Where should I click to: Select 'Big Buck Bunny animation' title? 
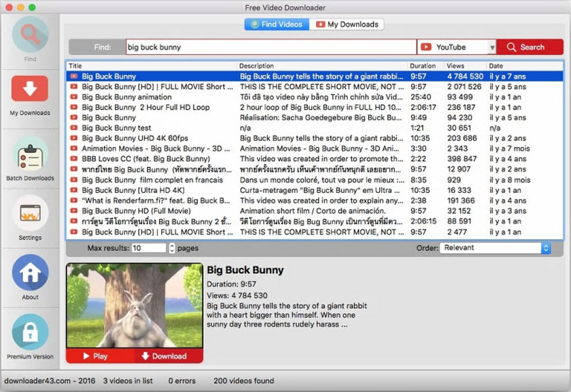pos(127,97)
